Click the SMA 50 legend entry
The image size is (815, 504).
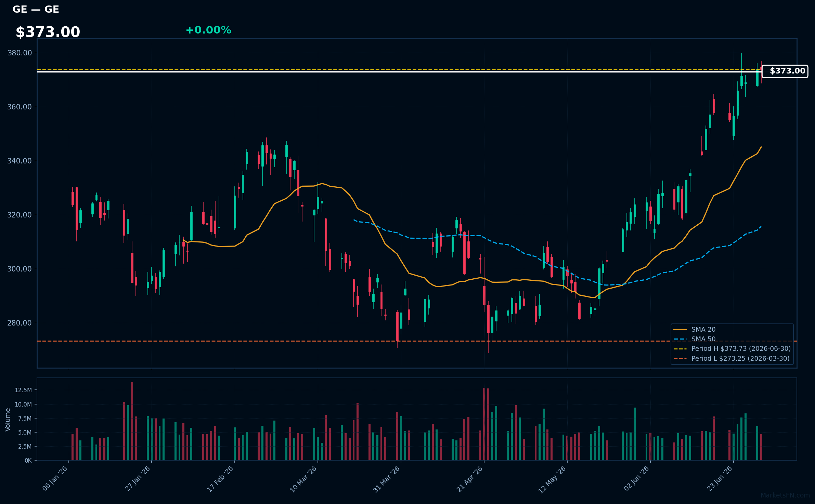pyautogui.click(x=703, y=339)
